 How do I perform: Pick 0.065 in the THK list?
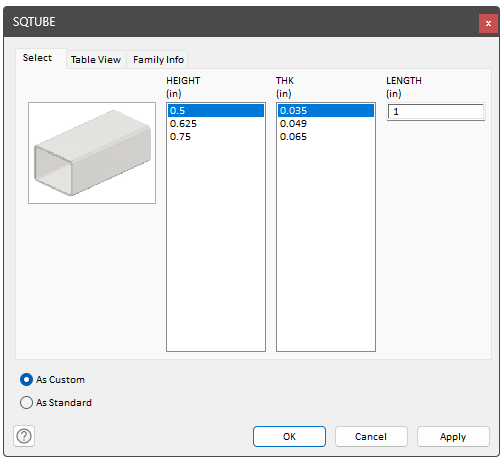[x=326, y=137]
